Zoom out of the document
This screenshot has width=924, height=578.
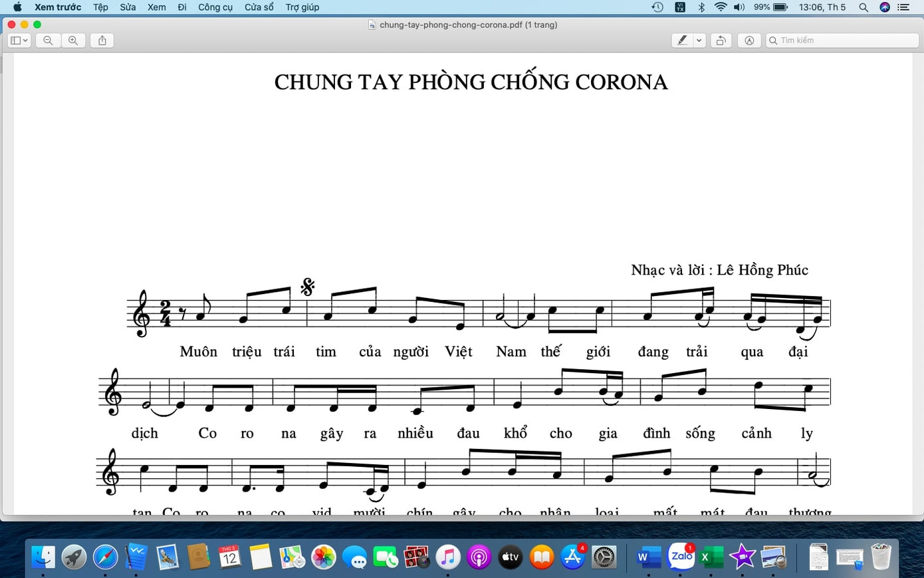pyautogui.click(x=47, y=40)
